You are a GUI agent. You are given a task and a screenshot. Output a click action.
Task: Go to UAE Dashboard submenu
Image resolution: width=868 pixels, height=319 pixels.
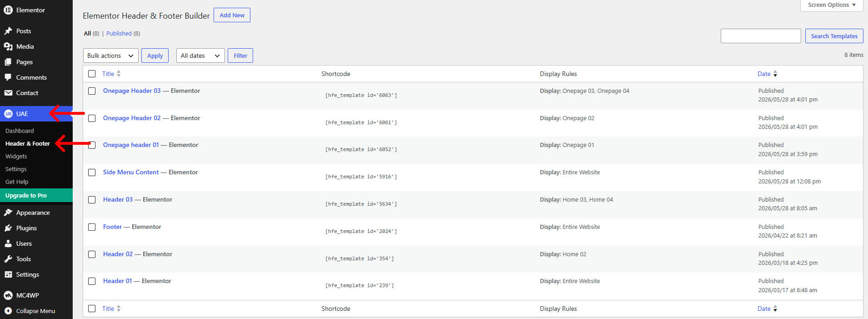coord(20,131)
